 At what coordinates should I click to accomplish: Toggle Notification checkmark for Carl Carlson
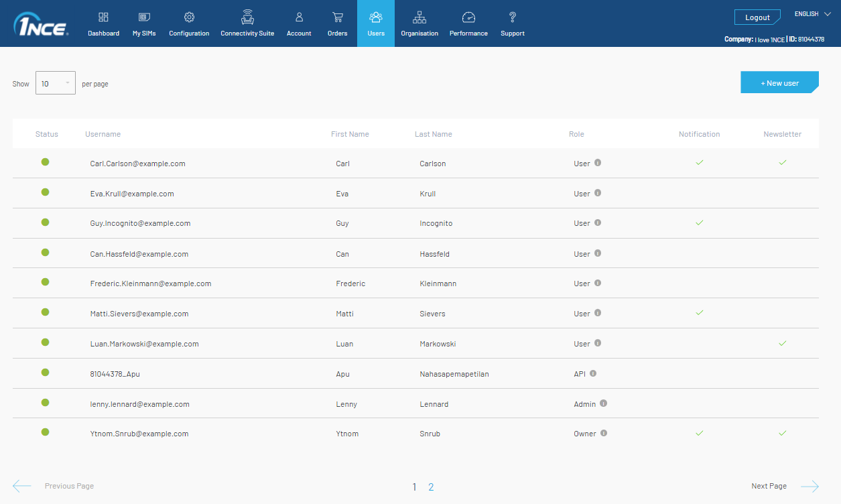pyautogui.click(x=699, y=162)
